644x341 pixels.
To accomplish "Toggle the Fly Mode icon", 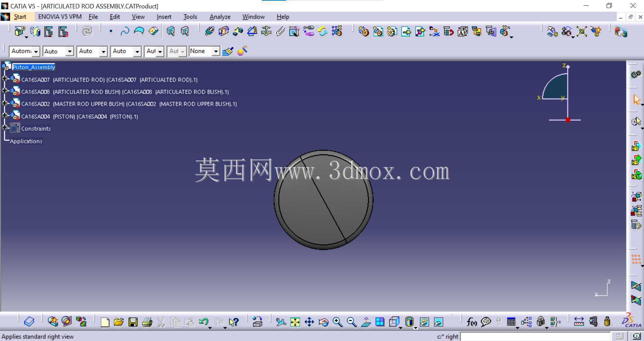I will point(281,322).
